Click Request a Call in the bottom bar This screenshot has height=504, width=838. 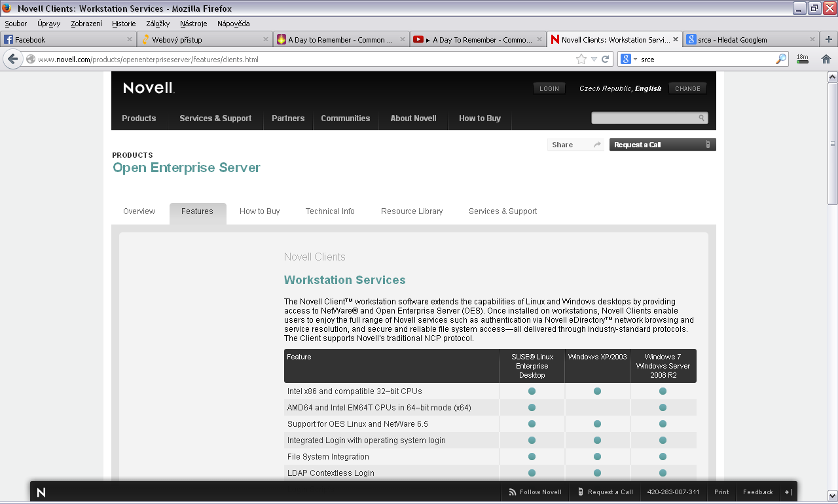pos(606,492)
